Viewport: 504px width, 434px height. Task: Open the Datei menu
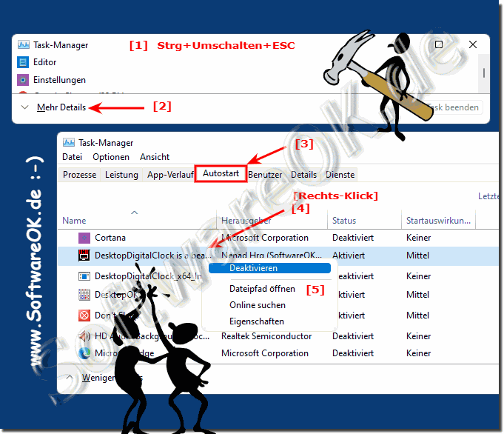[x=72, y=157]
